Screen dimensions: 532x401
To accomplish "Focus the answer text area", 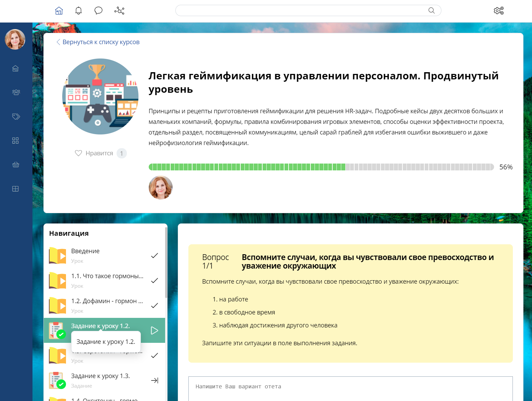I will (350, 389).
